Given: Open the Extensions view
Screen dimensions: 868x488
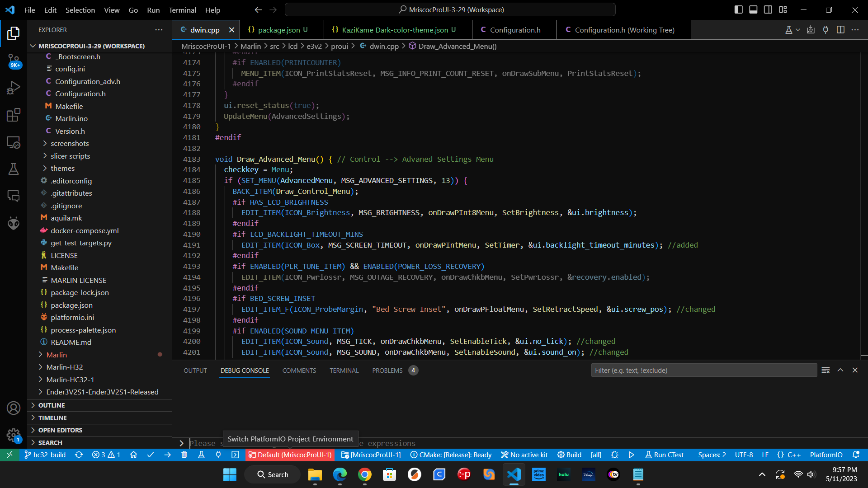Looking at the screenshot, I should point(14,115).
